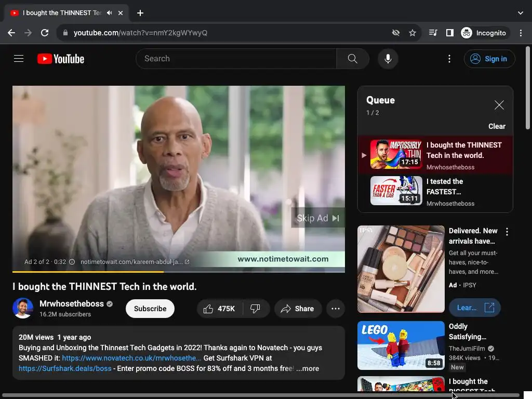The image size is (532, 399).
Task: Click the horizontal page scrollbar
Action: click(260, 395)
